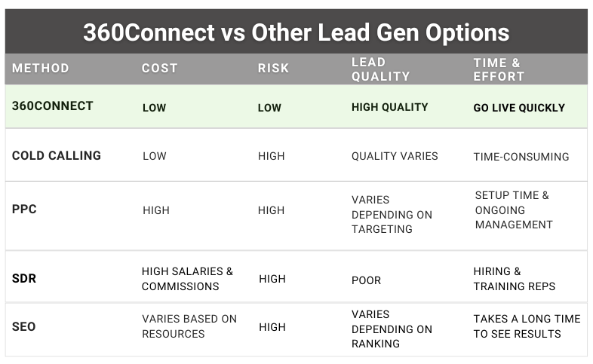The width and height of the screenshot is (593, 364).
Task: Select the 'GO LIVE QUICKLY' cell
Action: click(x=519, y=108)
